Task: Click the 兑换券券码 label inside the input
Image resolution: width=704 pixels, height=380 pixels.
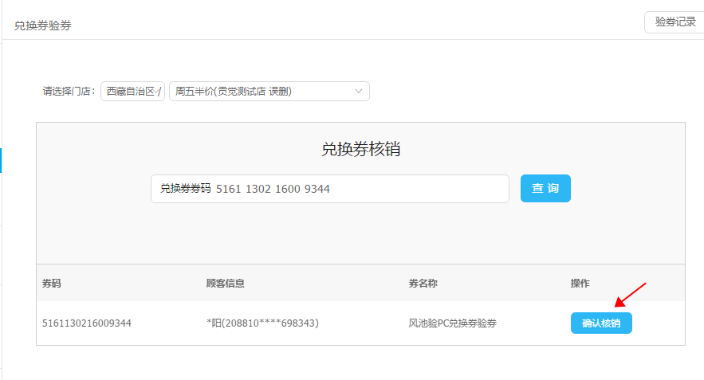Action: pyautogui.click(x=185, y=189)
